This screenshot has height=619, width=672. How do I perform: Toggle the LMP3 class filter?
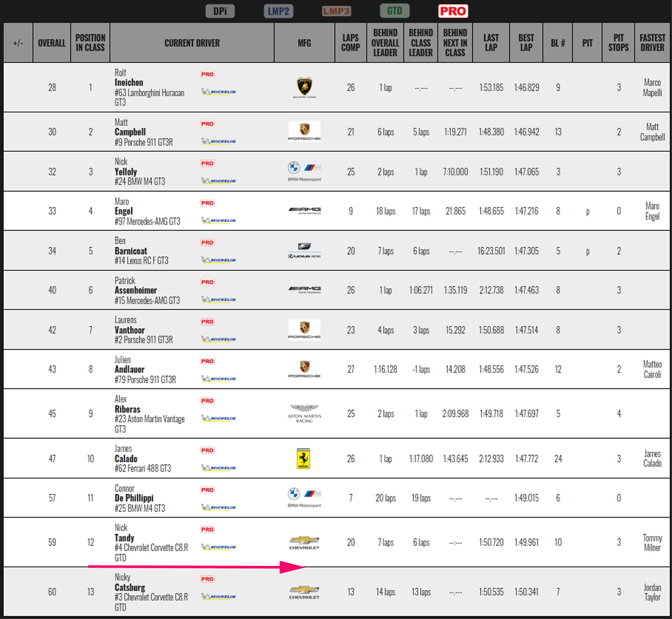click(336, 11)
